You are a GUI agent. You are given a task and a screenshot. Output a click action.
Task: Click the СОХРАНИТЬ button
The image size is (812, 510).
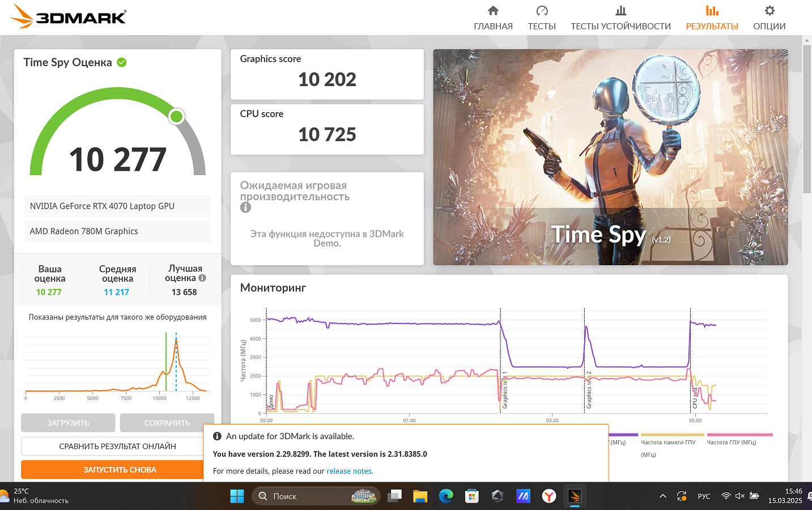click(167, 423)
